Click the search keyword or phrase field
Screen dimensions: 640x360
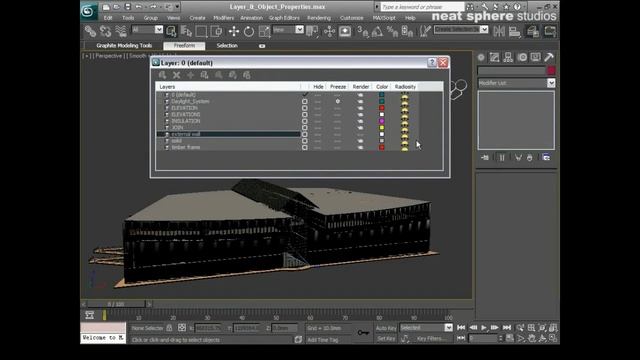coord(422,7)
